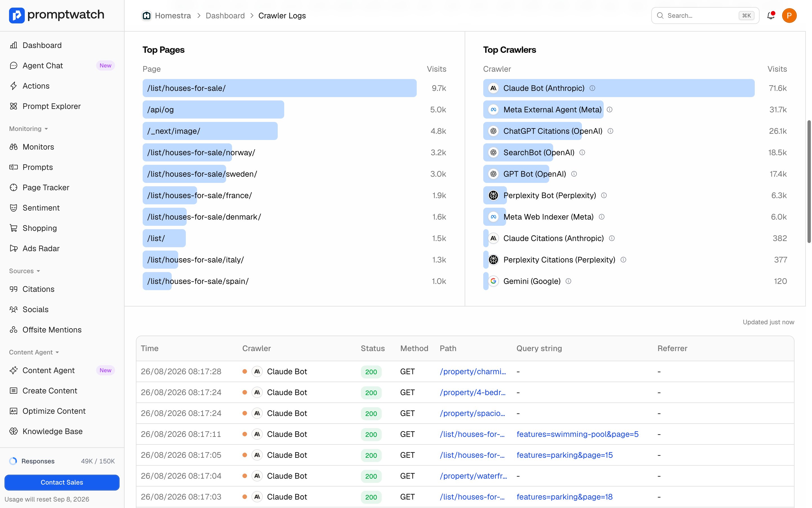Select the /list/houses-for-sale/spain/ row

coord(294,281)
